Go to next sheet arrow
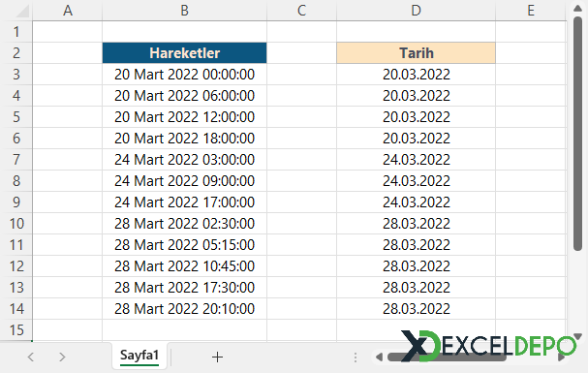The width and height of the screenshot is (588, 373). pos(62,357)
